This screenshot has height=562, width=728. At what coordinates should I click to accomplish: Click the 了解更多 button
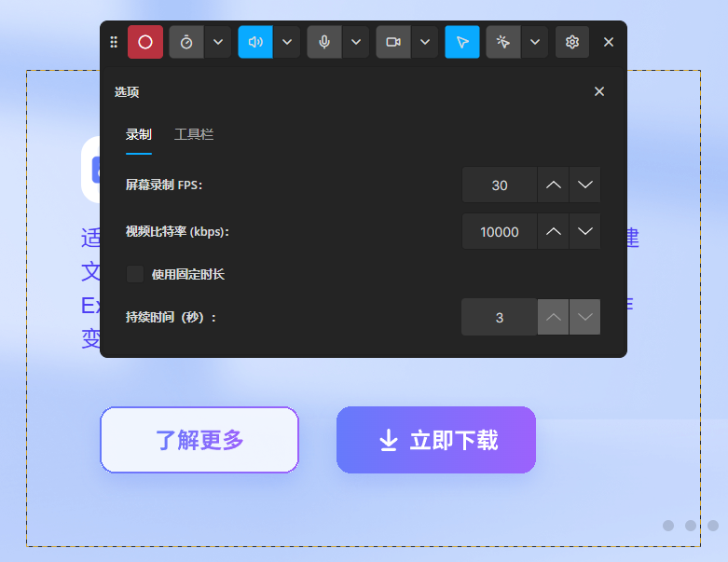click(x=199, y=441)
